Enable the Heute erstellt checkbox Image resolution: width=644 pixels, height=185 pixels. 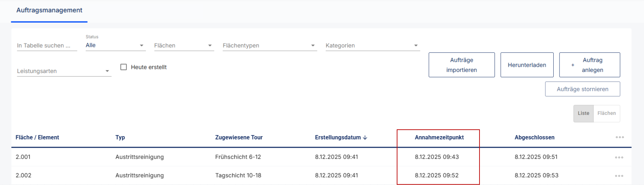[124, 67]
